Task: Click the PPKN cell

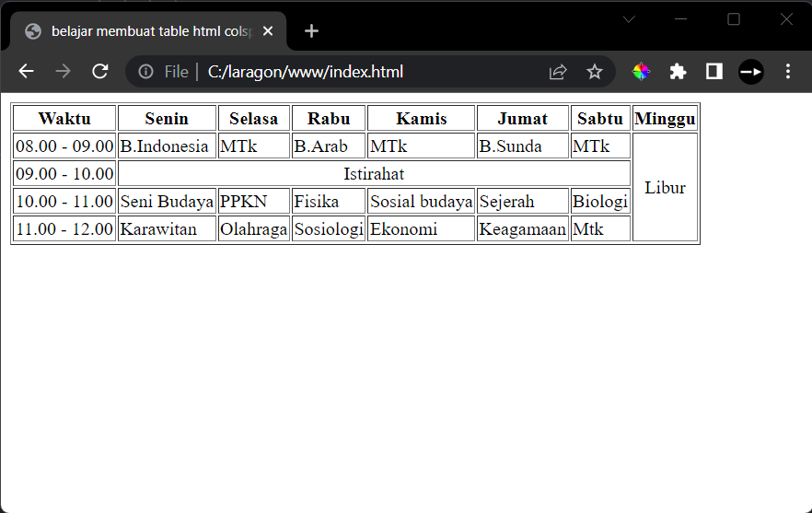Action: coord(254,201)
